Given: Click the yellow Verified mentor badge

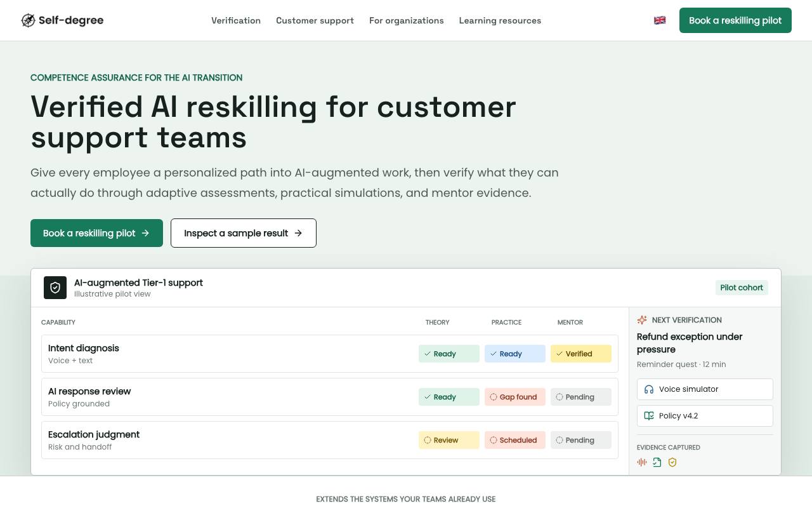Looking at the screenshot, I should point(581,354).
